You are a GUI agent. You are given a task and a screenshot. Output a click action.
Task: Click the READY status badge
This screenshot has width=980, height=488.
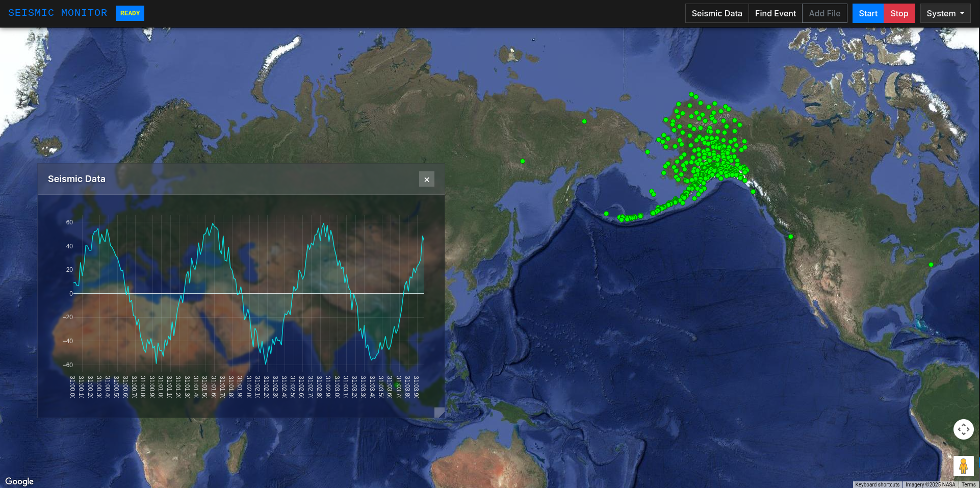[130, 13]
